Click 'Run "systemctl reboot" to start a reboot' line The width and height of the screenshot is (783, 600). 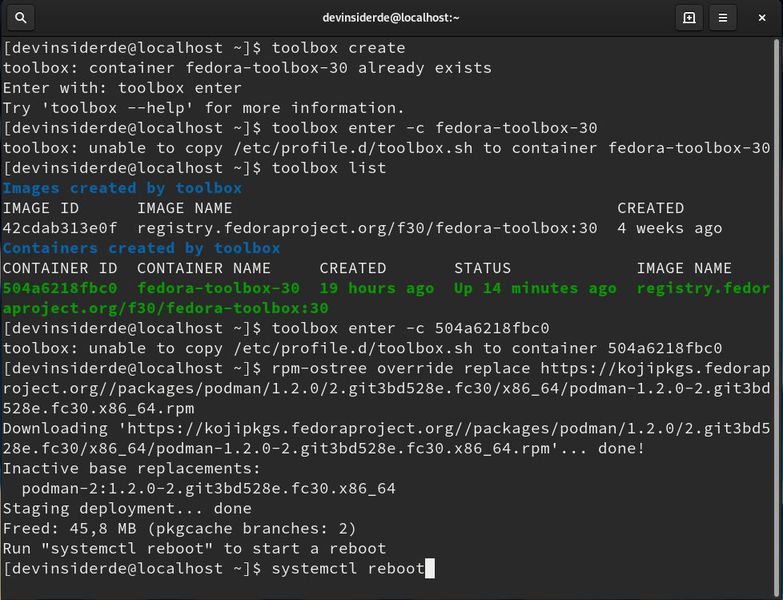(194, 548)
